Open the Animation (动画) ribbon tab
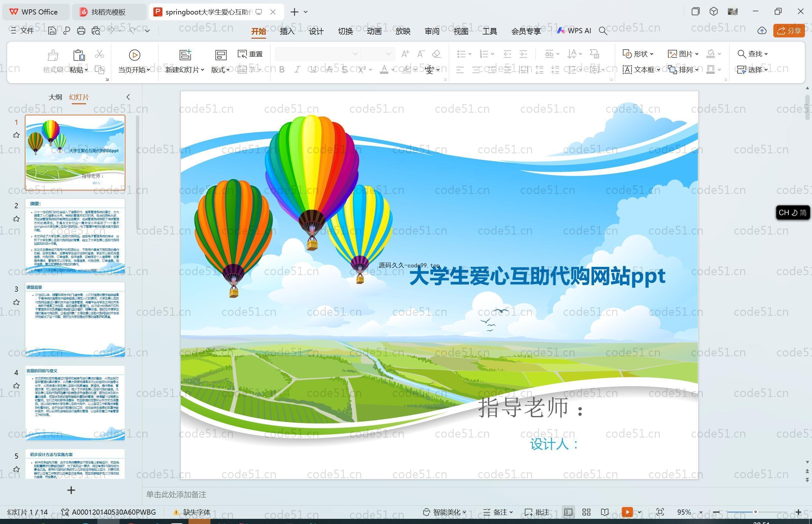812x524 pixels. 374,31
